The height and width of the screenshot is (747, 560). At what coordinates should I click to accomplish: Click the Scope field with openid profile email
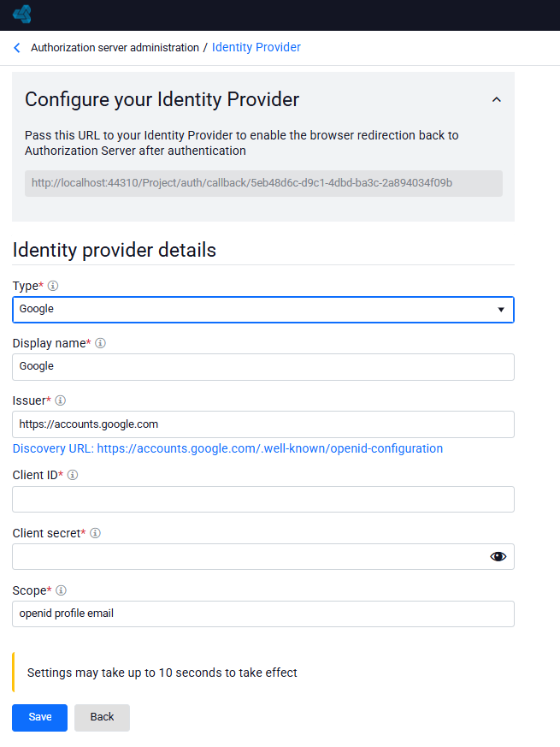click(x=263, y=614)
